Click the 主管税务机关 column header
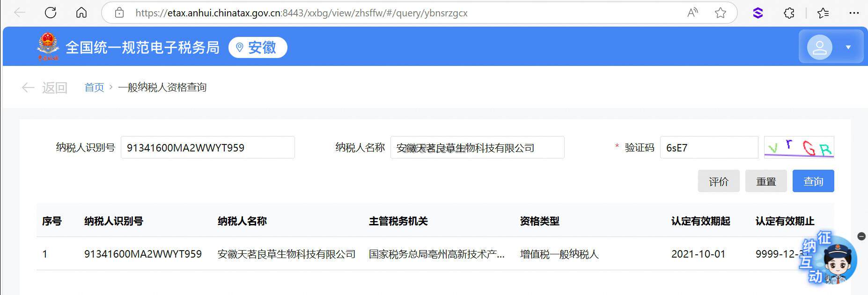This screenshot has height=295, width=868. click(398, 221)
